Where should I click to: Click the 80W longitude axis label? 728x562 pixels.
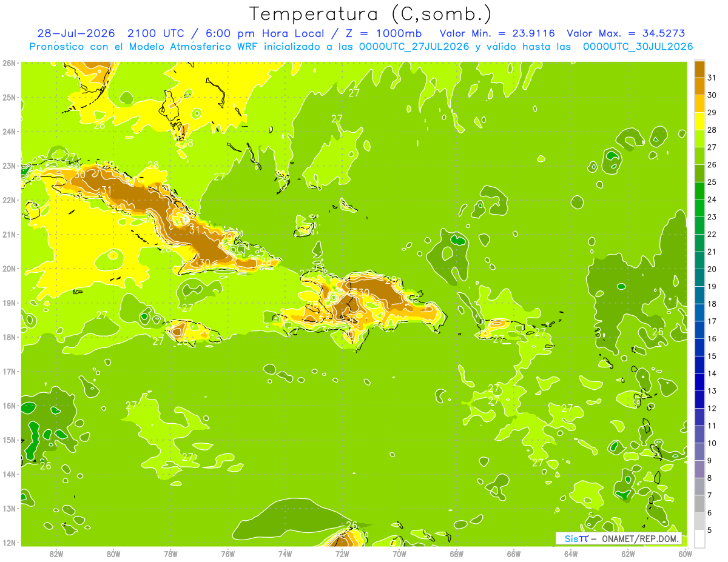pyautogui.click(x=113, y=554)
